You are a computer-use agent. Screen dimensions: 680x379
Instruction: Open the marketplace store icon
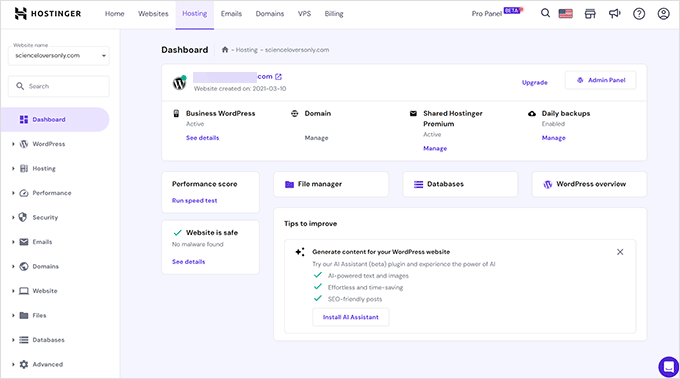(x=590, y=14)
